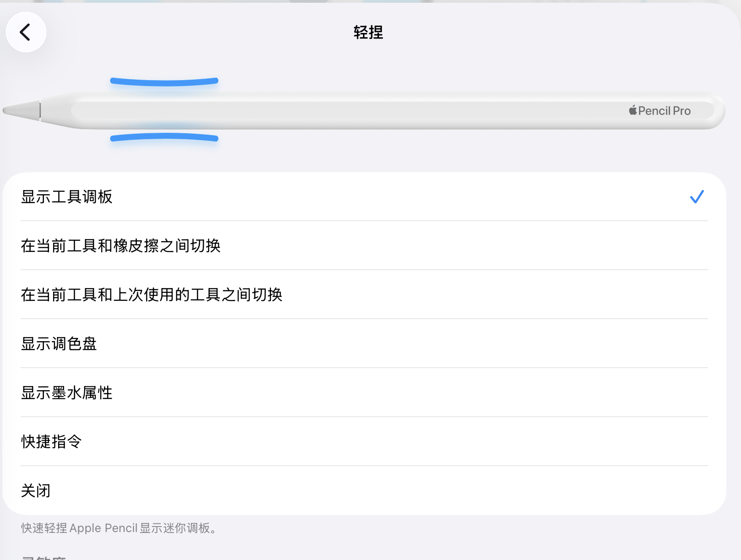Click the gray sheet grabber at top edge
The width and height of the screenshot is (741, 560).
pos(308,1)
